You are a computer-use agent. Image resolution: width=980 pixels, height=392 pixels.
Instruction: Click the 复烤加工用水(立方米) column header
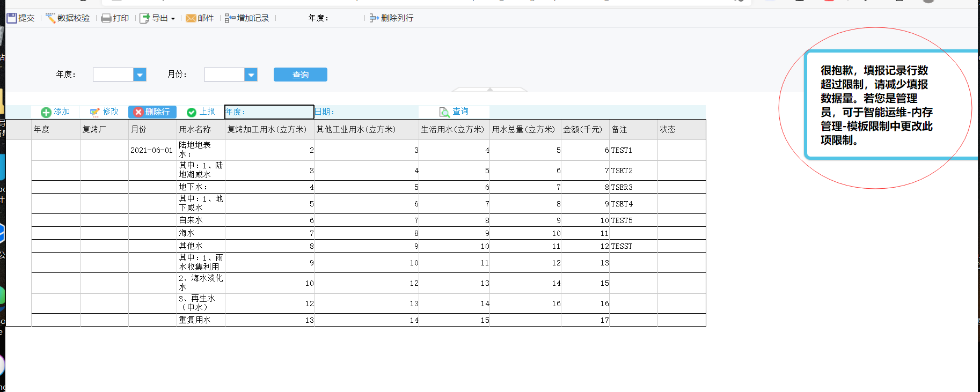[269, 129]
